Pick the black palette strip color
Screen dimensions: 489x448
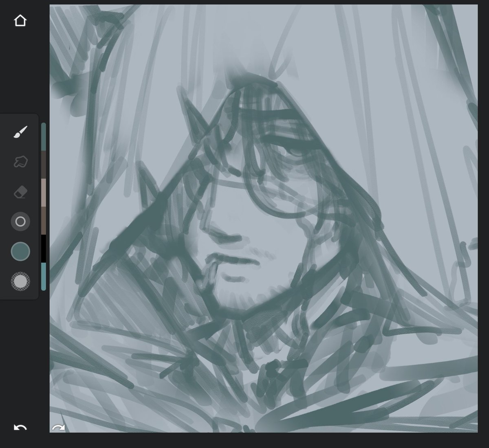pyautogui.click(x=44, y=248)
